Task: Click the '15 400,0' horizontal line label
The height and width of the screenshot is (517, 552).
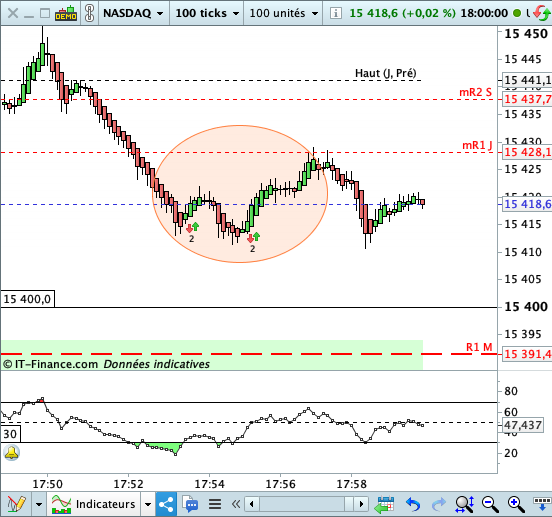Action: 27,299
